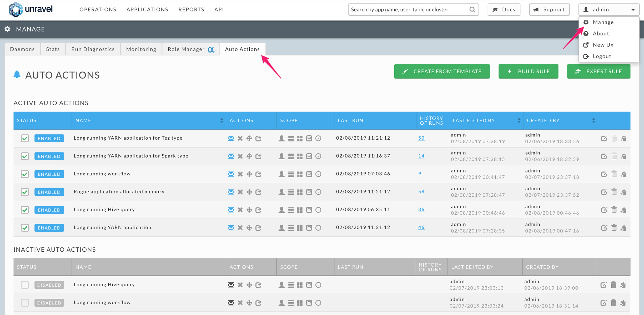Edit the disabled Long running Hive query rule
The height and width of the screenshot is (315, 644).
click(603, 285)
